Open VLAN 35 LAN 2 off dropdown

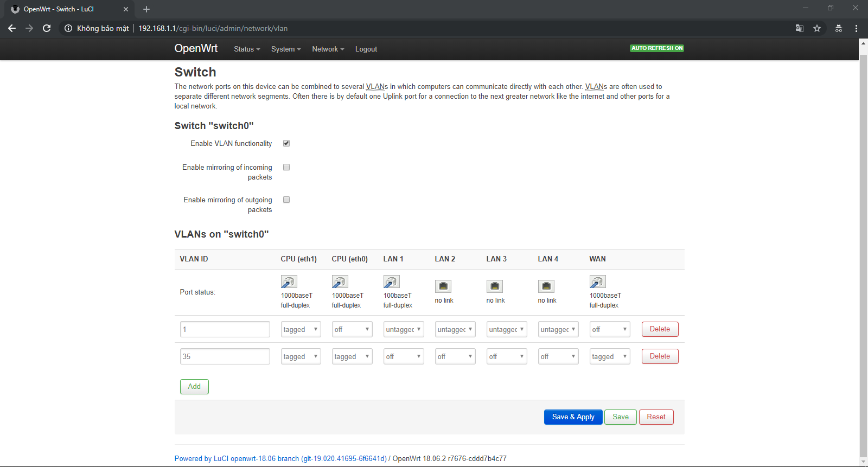tap(455, 356)
